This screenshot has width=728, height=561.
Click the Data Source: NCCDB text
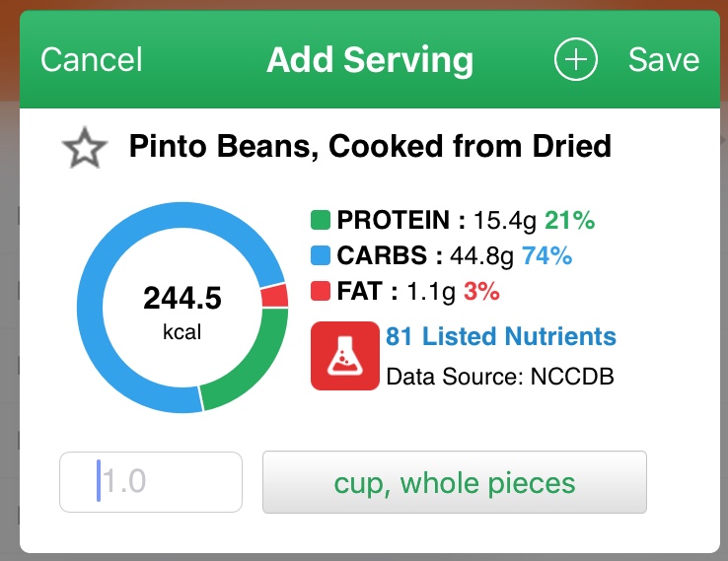click(500, 376)
